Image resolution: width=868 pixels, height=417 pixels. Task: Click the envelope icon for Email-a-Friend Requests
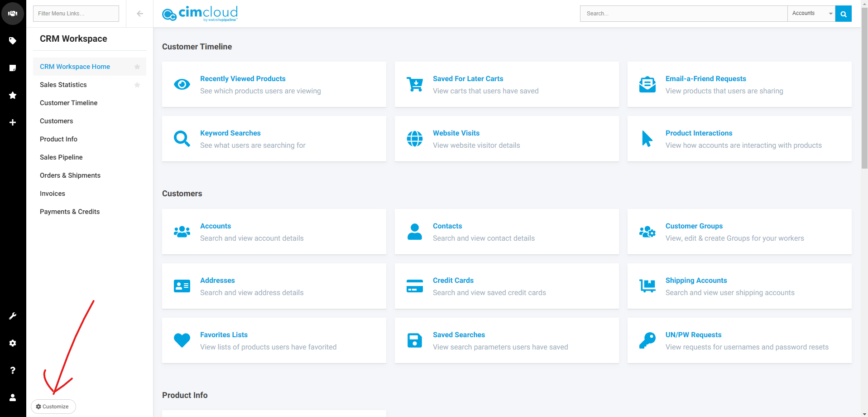(x=647, y=84)
